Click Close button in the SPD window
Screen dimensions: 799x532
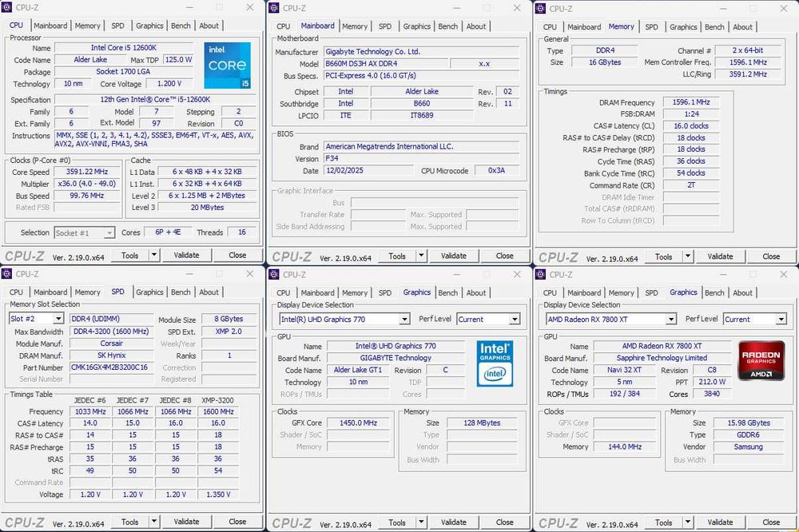coord(237,522)
